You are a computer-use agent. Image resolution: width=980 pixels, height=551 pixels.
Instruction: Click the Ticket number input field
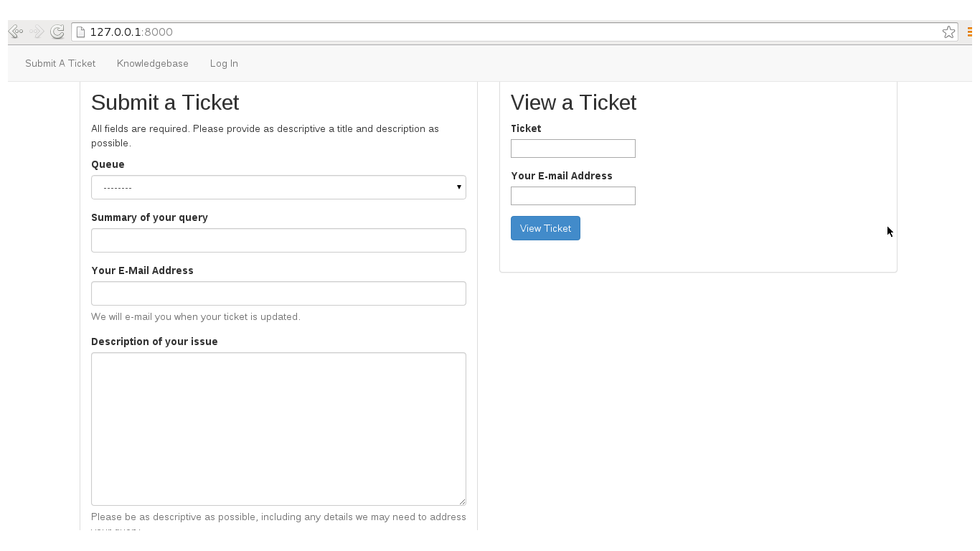point(573,148)
